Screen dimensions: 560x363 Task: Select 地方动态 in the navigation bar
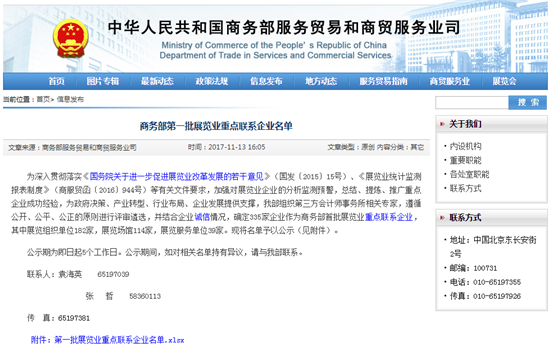(x=321, y=81)
